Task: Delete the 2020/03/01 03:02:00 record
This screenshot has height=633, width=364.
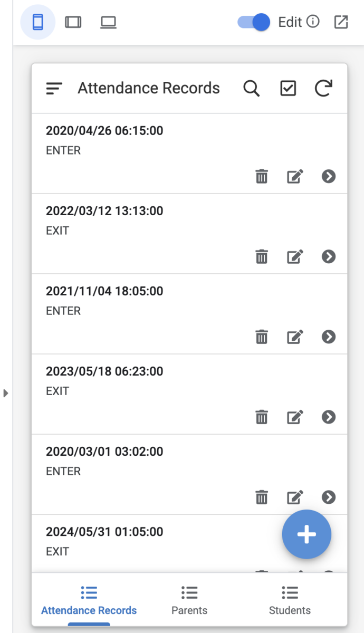Action: coord(262,497)
